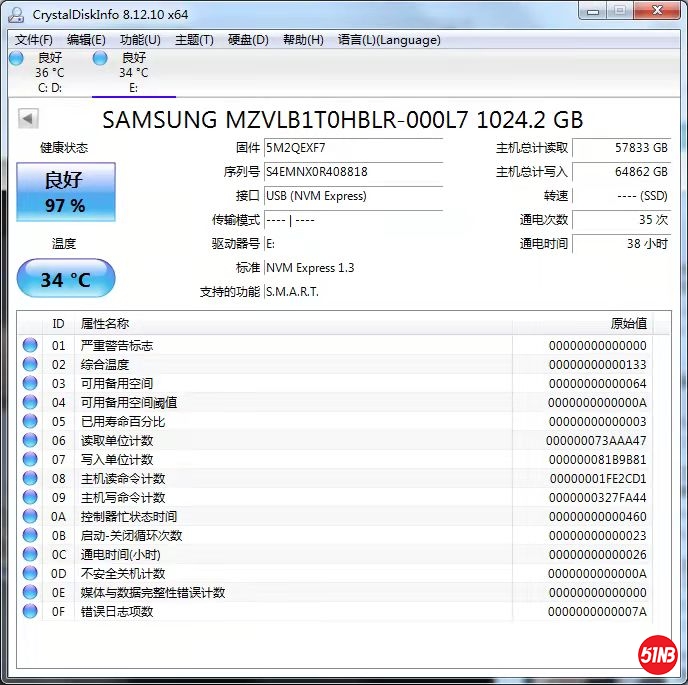Click the interface field USB (NVM Express)
The width and height of the screenshot is (688, 685).
353,196
